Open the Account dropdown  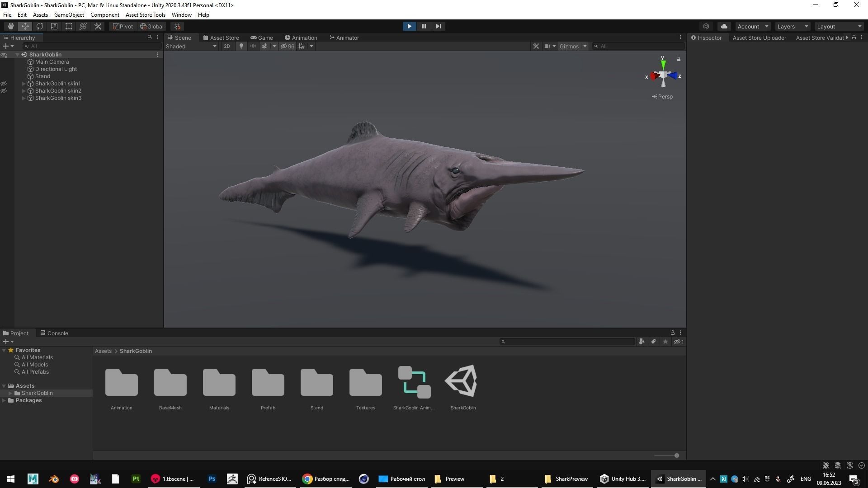coord(753,26)
